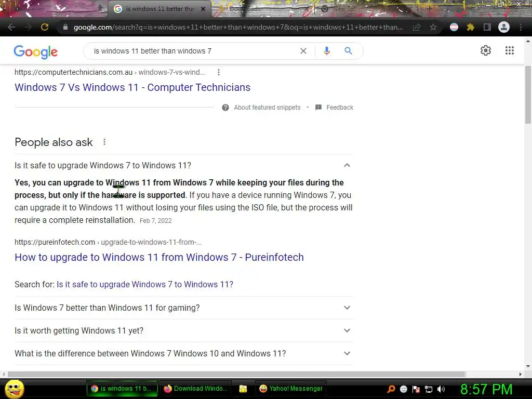Click the Feedback flag icon
This screenshot has width=532, height=399.
(318, 108)
